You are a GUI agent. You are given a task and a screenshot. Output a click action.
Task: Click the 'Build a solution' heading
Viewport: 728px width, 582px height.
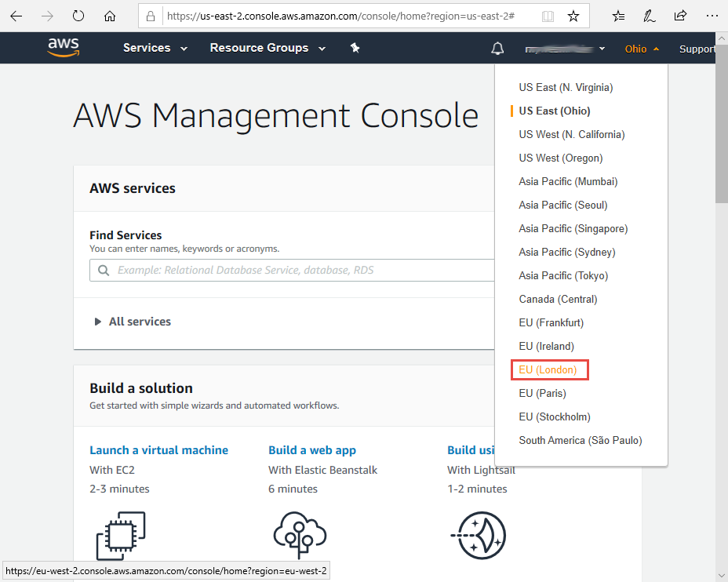[141, 388]
